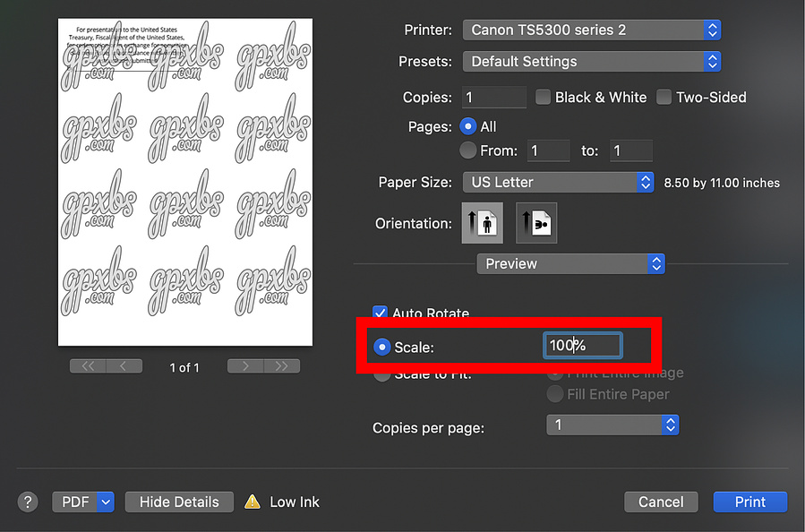The height and width of the screenshot is (532, 805).
Task: Open help via question mark icon
Action: point(28,502)
